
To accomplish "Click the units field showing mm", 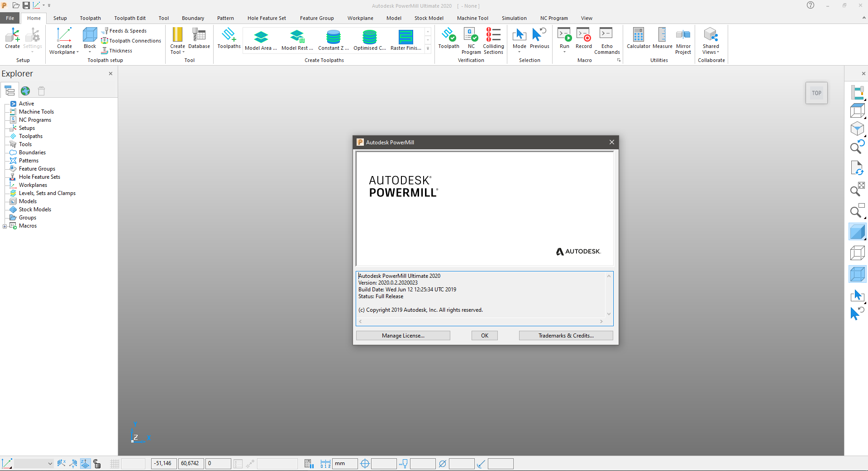I will tap(345, 464).
